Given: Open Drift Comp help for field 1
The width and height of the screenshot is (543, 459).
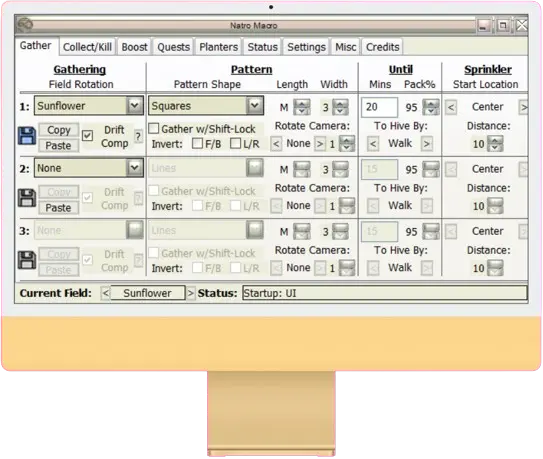Looking at the screenshot, I should point(138,136).
